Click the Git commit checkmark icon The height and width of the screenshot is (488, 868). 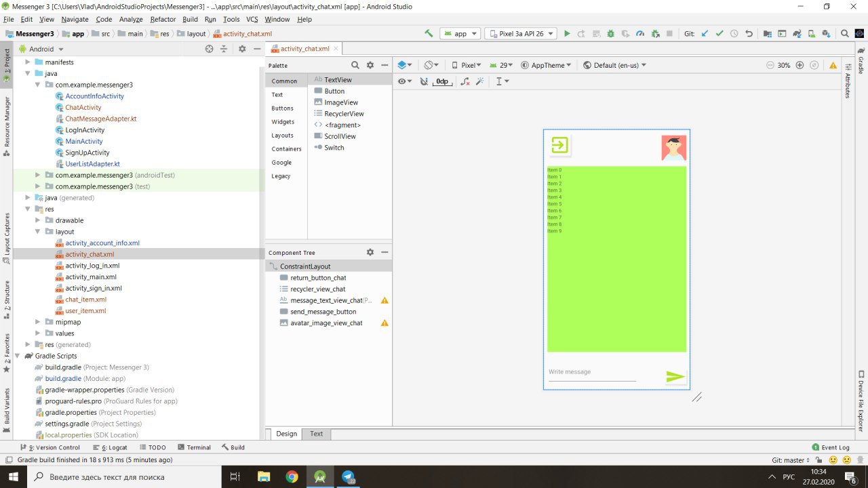[719, 33]
